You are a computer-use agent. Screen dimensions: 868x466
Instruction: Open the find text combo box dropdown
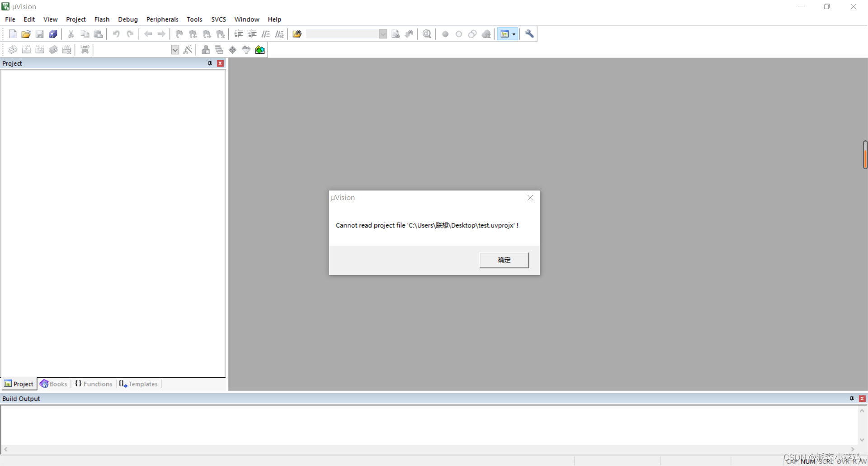coord(383,34)
